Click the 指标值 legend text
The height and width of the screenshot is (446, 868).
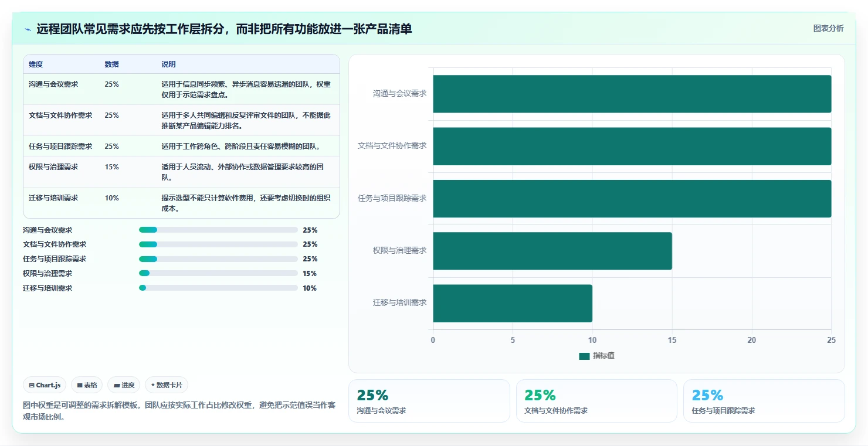click(603, 356)
